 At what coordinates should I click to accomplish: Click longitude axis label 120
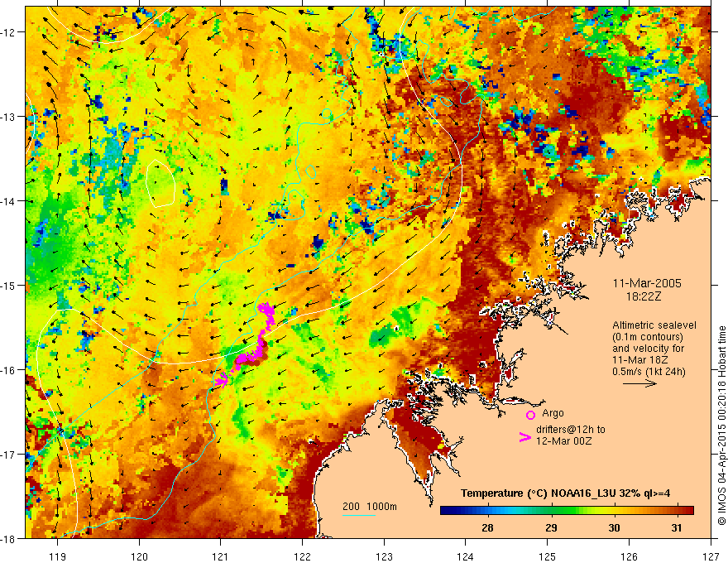pos(139,556)
